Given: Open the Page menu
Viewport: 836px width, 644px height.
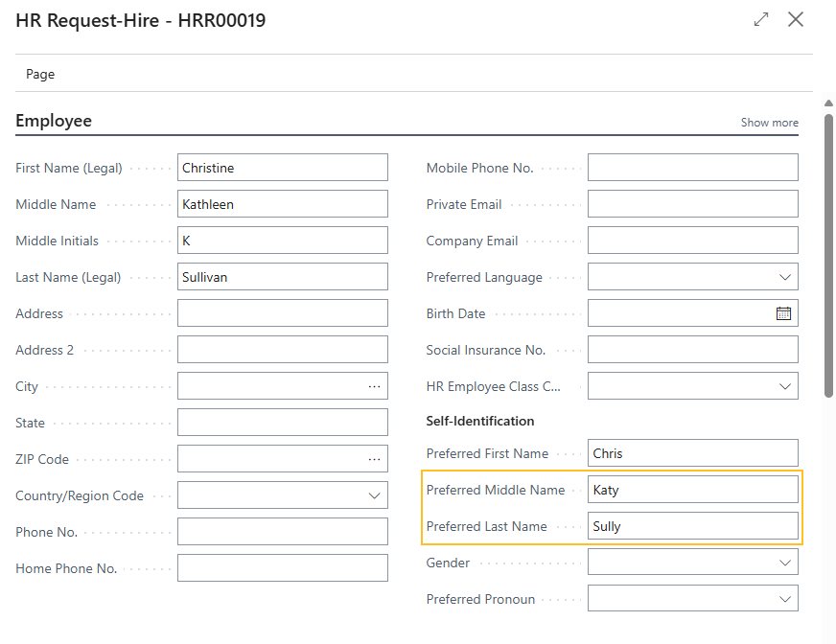Looking at the screenshot, I should tap(40, 73).
